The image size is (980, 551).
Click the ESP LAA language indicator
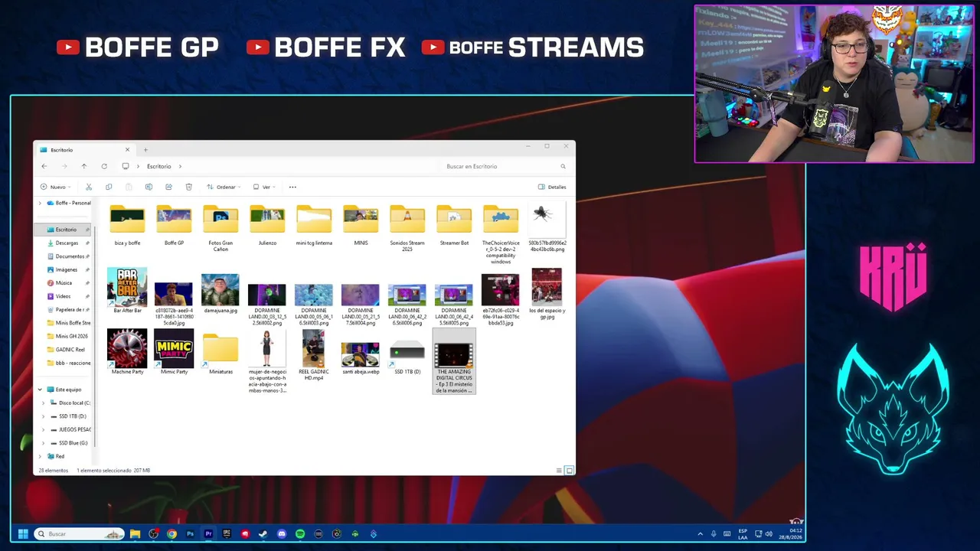coord(743,534)
